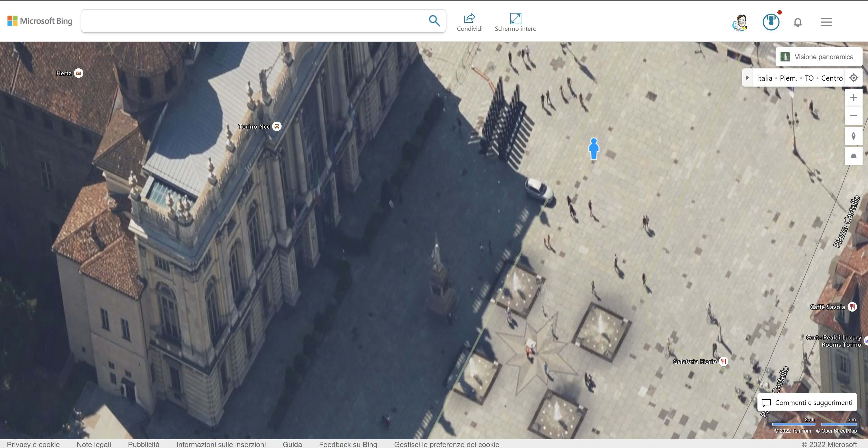Open Schermo intero fullscreen mode
868x448 pixels.
coord(515,19)
